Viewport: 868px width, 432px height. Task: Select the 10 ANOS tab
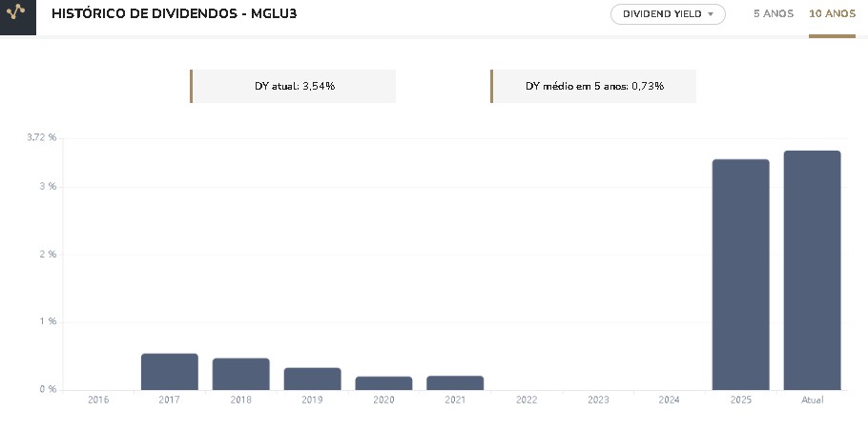pyautogui.click(x=832, y=14)
